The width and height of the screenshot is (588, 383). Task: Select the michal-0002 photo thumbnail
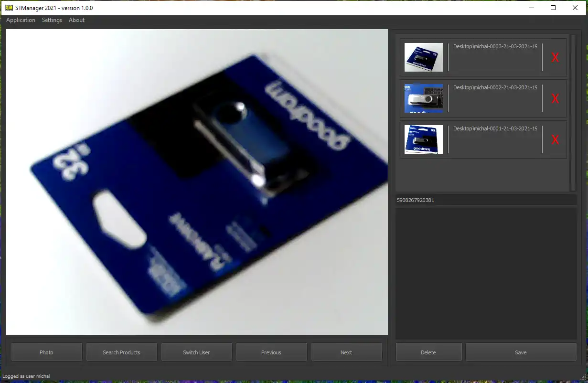point(424,98)
